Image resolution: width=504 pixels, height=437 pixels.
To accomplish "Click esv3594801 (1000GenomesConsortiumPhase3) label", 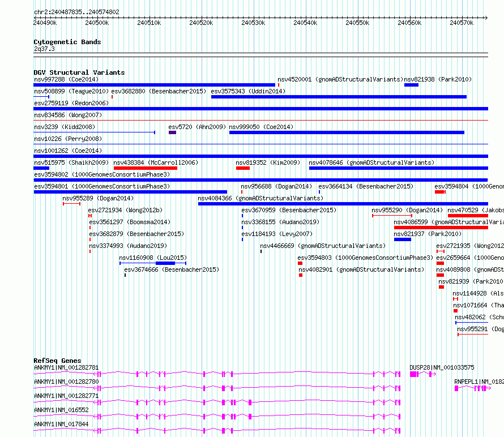I will [x=102, y=186].
